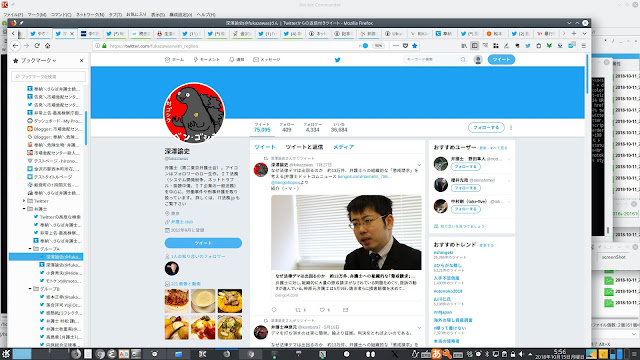This screenshot has height=360, width=640.
Task: Click the green padlock site security icon
Action: 104,46
